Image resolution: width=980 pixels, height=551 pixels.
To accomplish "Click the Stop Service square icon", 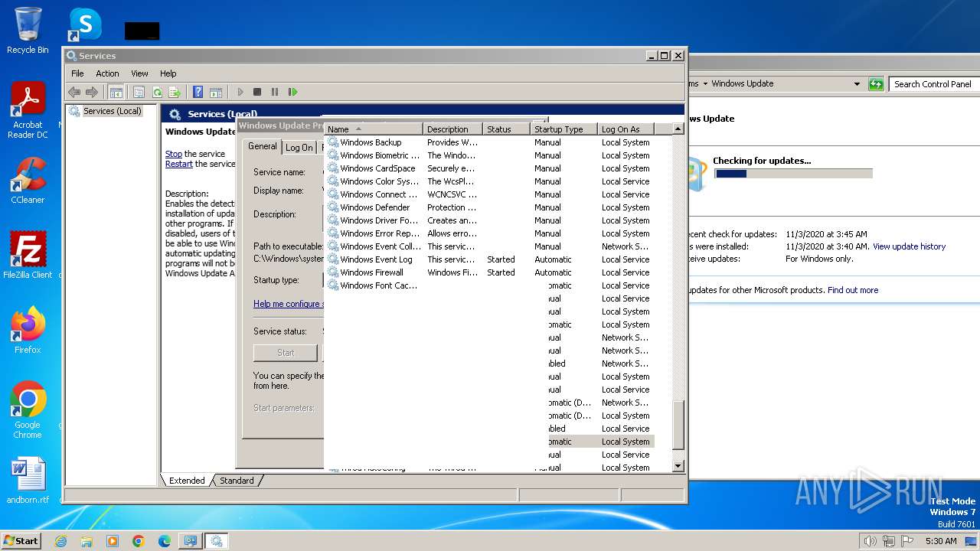I will point(257,92).
